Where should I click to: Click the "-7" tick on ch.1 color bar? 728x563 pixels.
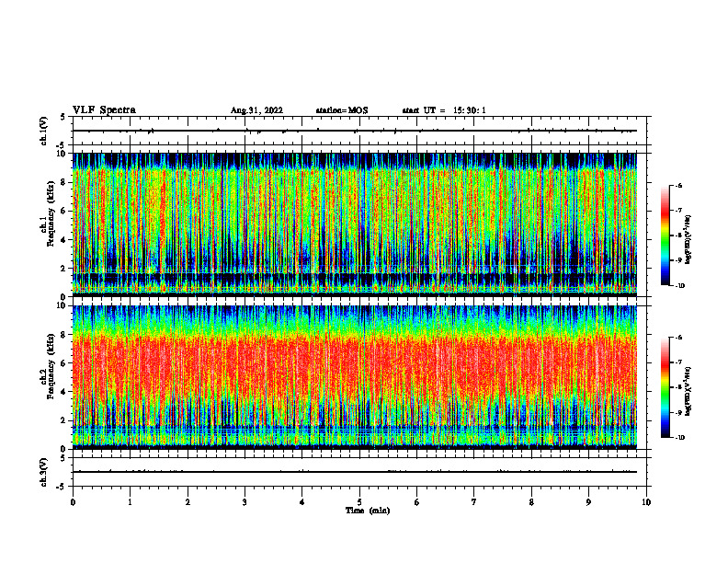[x=678, y=211]
